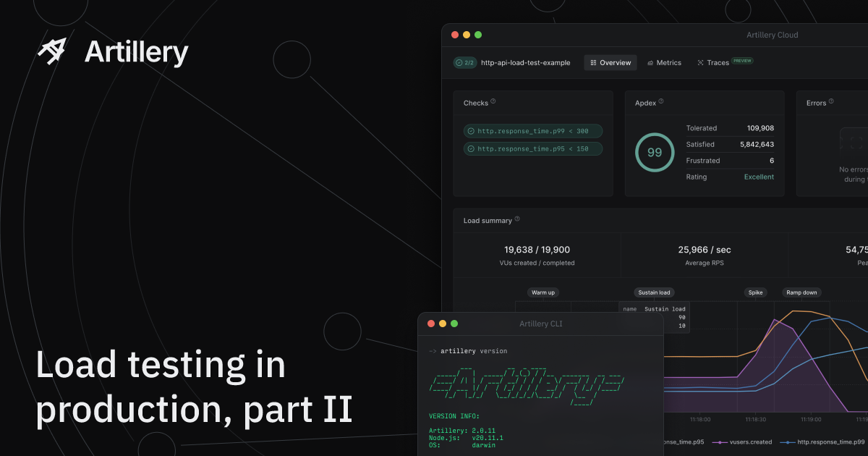This screenshot has height=456, width=868.
Task: Click the info icon beside Apdex
Action: point(661,102)
